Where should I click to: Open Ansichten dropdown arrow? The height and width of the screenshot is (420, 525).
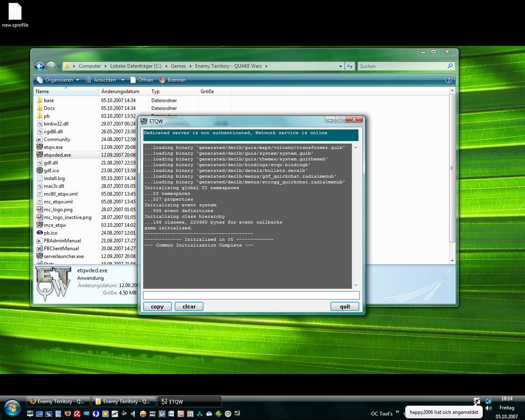(122, 80)
